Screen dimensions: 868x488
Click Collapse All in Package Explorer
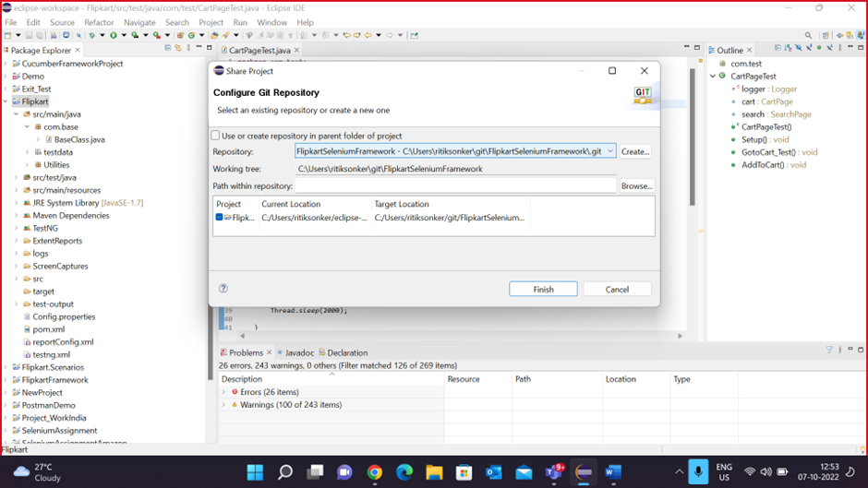(168, 49)
